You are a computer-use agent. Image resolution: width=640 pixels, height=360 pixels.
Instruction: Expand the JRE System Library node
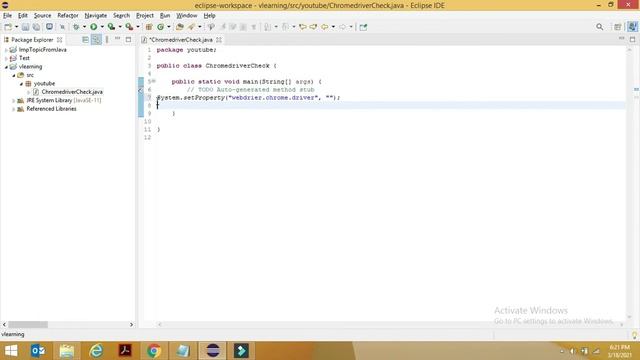pos(14,100)
